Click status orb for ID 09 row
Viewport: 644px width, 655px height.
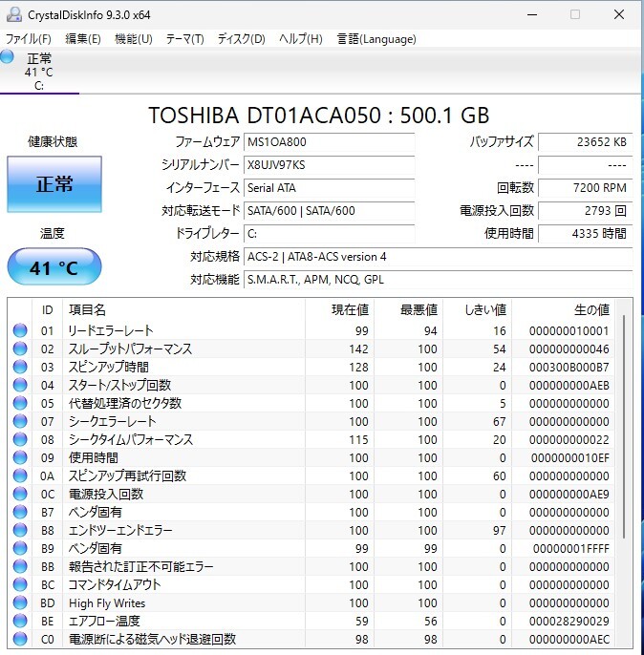(20, 457)
